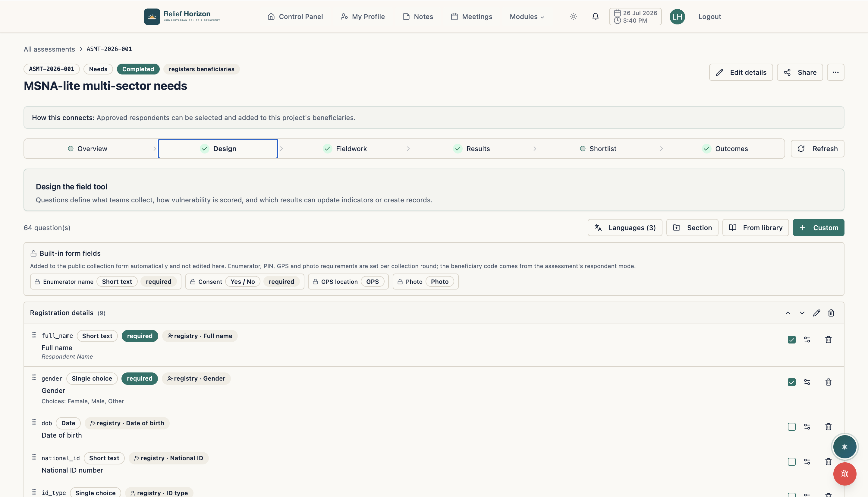Click the Completed status badge
Screen dimensions: 868x497
pos(138,69)
